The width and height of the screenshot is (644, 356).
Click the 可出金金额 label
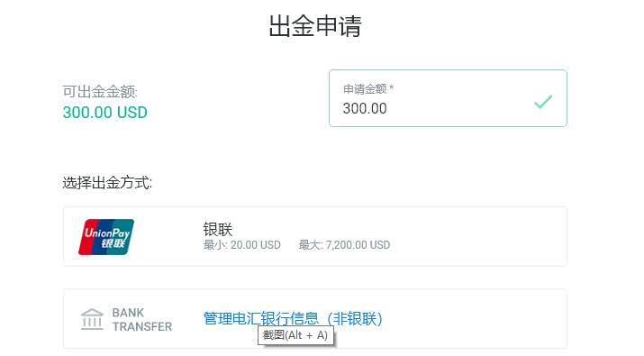[x=100, y=92]
